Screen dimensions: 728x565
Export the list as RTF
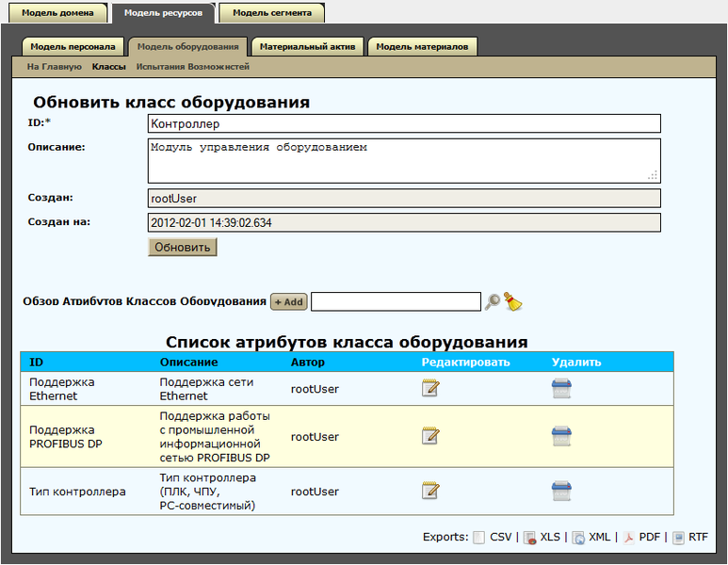pyautogui.click(x=698, y=537)
